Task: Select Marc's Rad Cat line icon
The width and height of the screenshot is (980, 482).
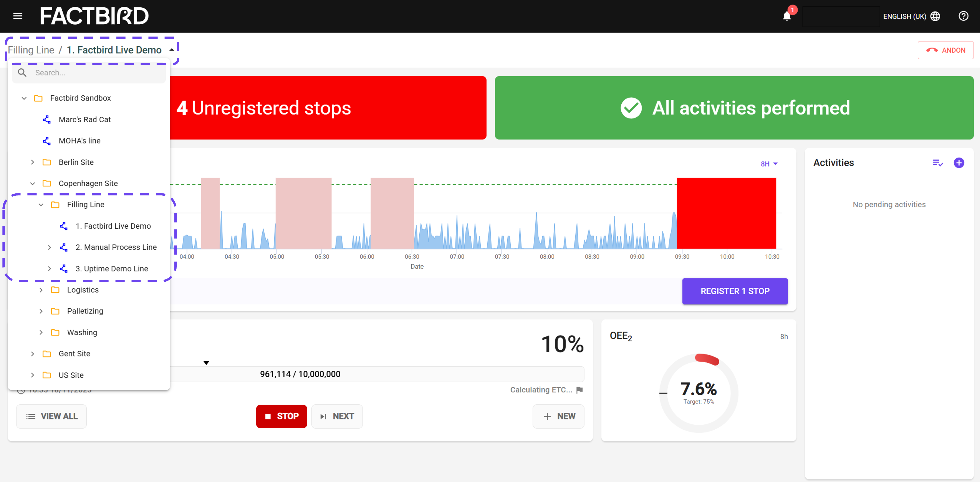Action: tap(47, 119)
